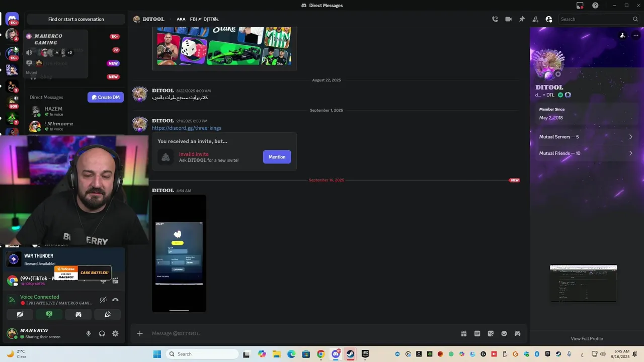Open the DITOOL avatar in September 1 message
644x362 pixels.
(x=140, y=124)
